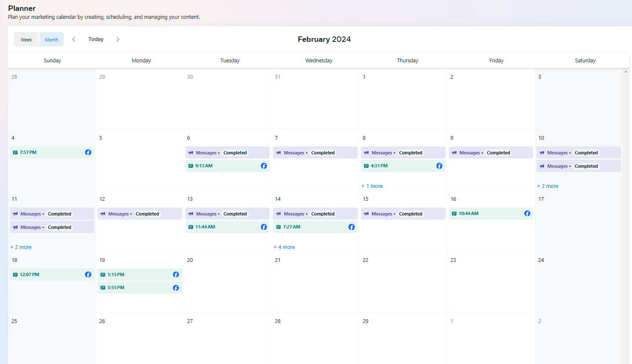Image resolution: width=632 pixels, height=364 pixels.
Task: Click Facebook icon on 9:13 AM post
Action: pyautogui.click(x=264, y=166)
